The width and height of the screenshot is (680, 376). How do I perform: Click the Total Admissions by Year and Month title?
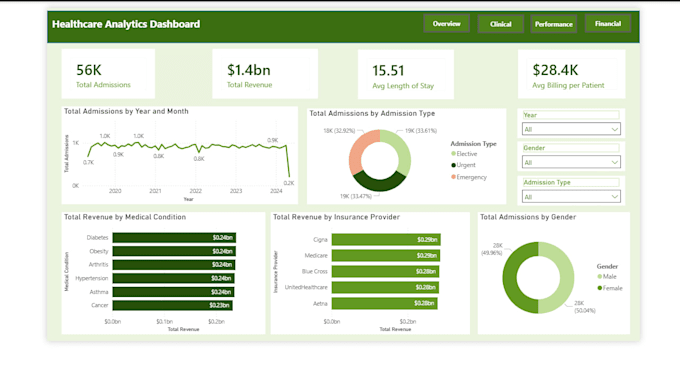pos(126,111)
